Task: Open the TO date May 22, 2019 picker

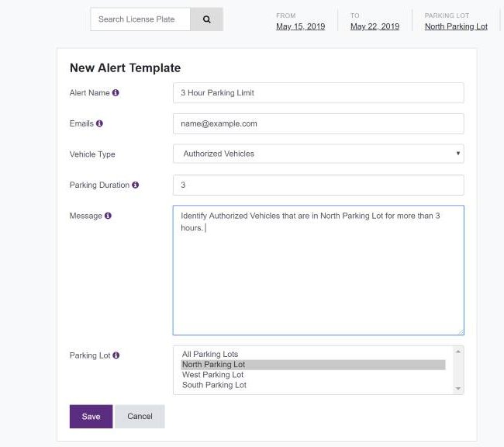Action: pos(375,26)
